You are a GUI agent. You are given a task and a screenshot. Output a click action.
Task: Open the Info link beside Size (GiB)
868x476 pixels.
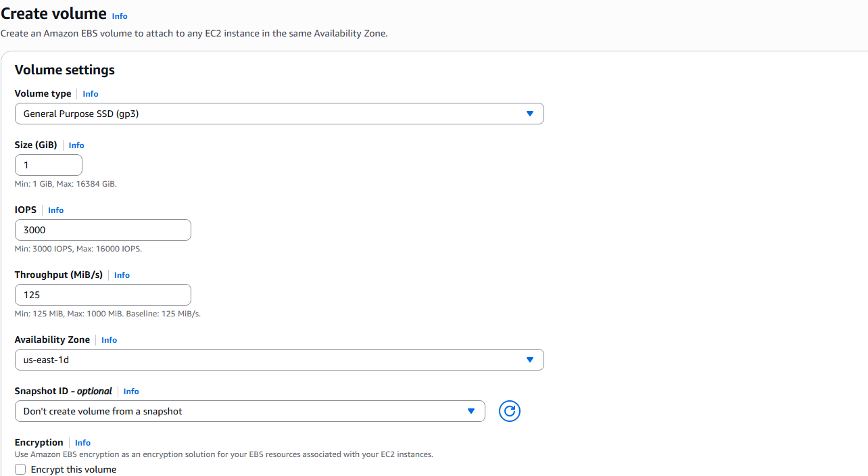point(76,145)
